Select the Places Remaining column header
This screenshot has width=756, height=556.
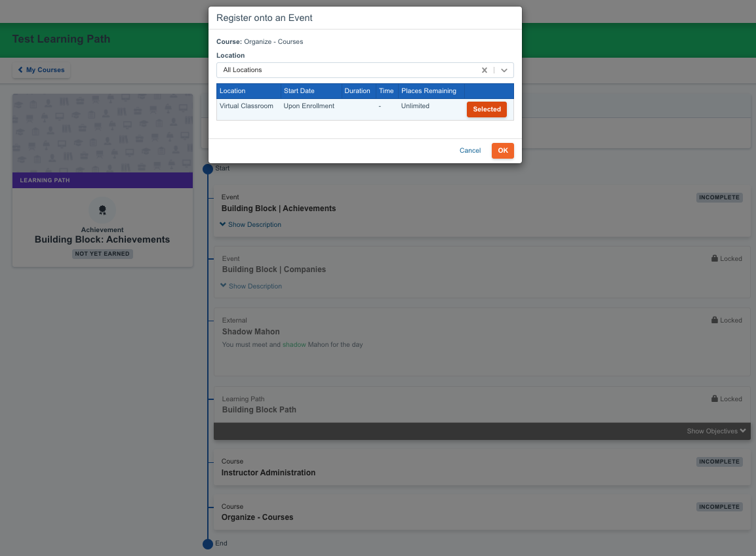(429, 90)
